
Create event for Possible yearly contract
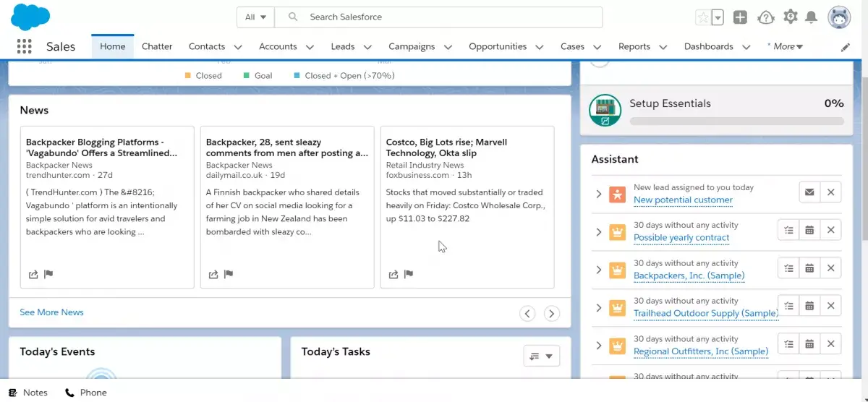tap(810, 230)
